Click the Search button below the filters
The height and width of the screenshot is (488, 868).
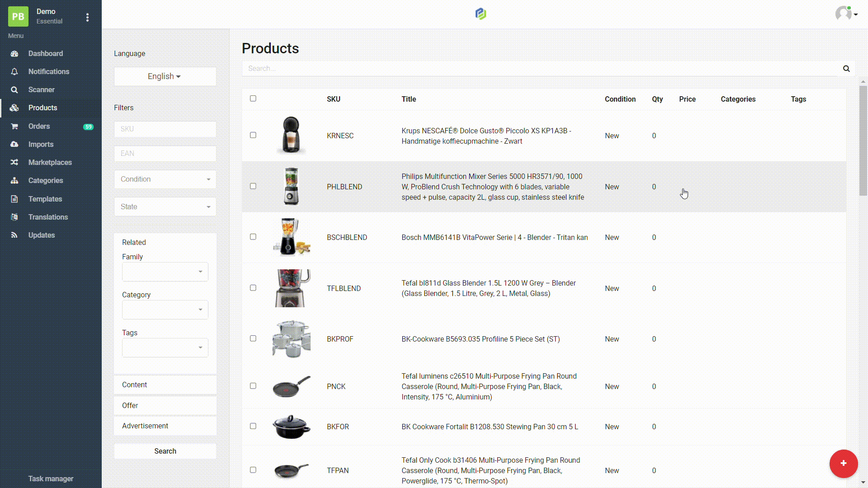(x=165, y=451)
